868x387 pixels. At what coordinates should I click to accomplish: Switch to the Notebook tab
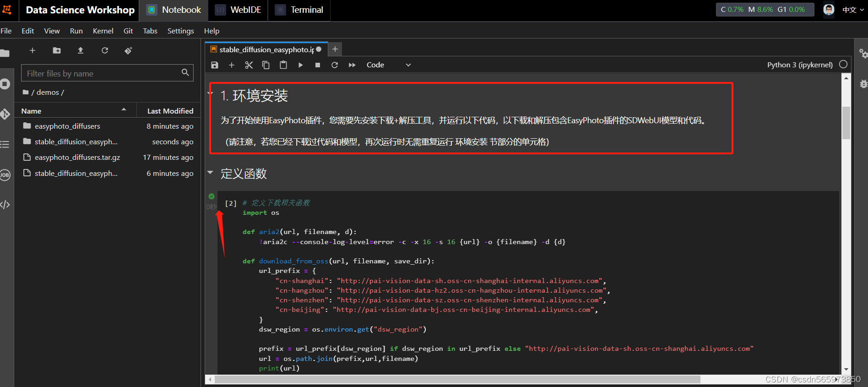(x=174, y=10)
